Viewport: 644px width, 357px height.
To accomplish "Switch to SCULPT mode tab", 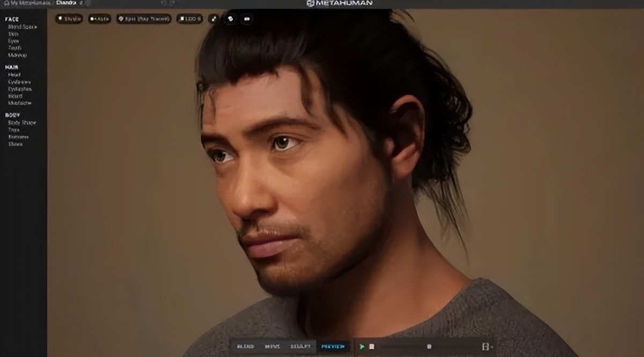I will pos(301,346).
